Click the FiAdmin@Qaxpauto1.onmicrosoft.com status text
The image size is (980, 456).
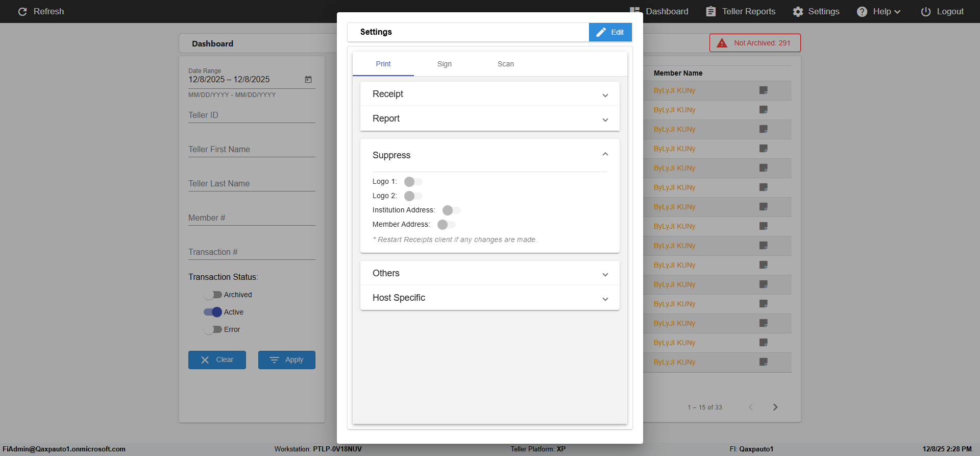[x=64, y=449]
